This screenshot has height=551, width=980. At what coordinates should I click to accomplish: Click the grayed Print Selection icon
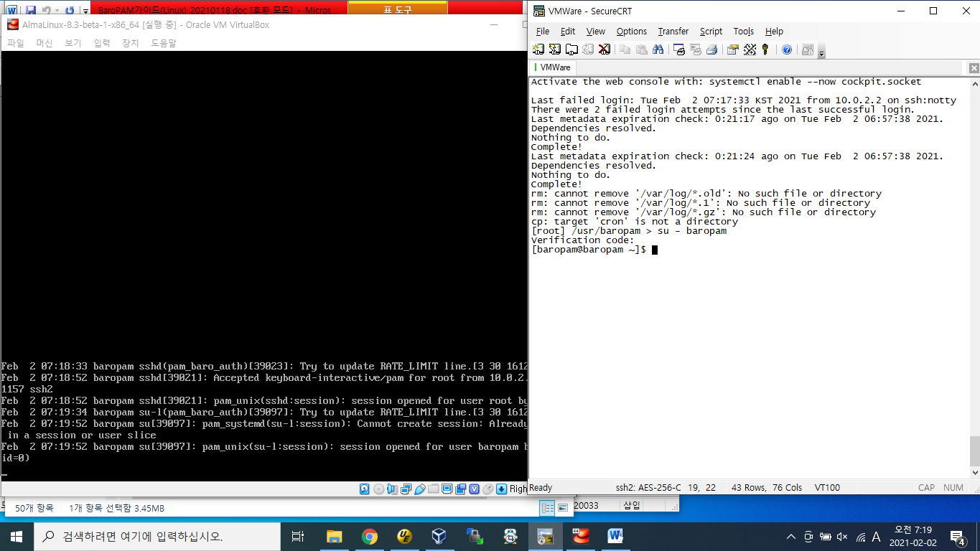[x=695, y=50]
